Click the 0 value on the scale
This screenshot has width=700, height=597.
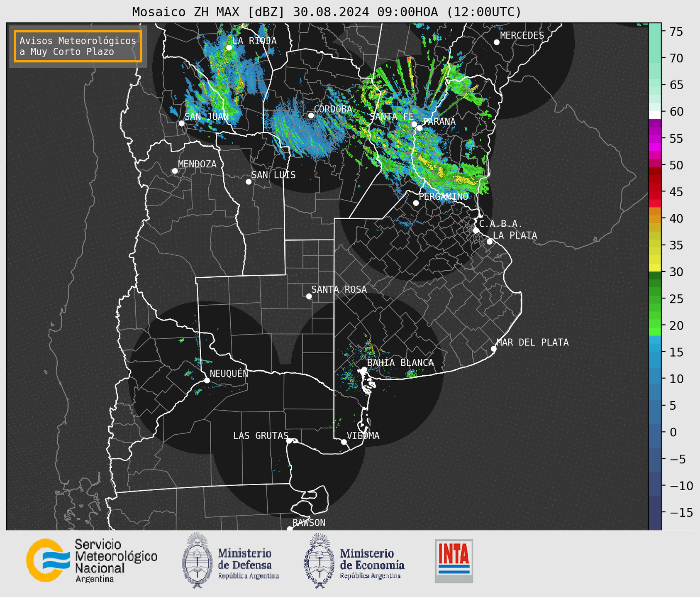(x=673, y=432)
